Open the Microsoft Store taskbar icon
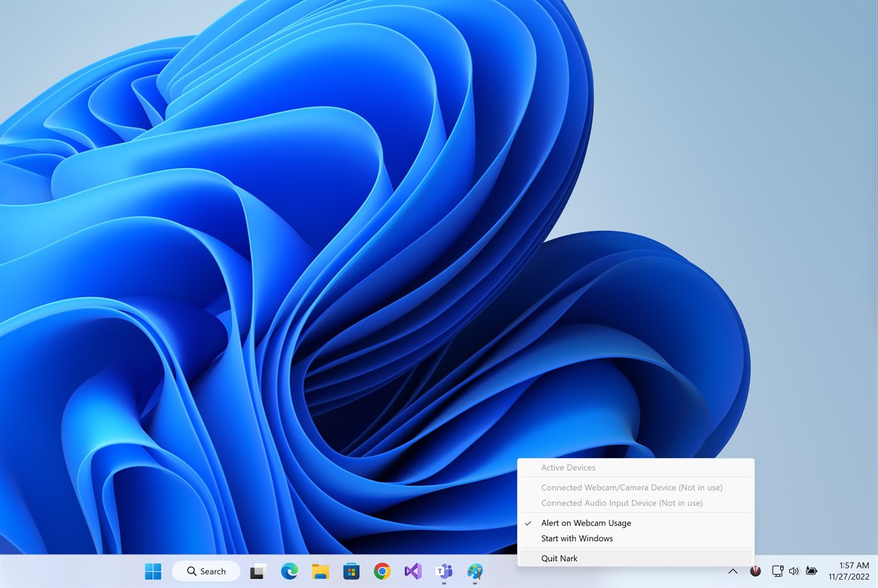The image size is (878, 588). [x=351, y=572]
